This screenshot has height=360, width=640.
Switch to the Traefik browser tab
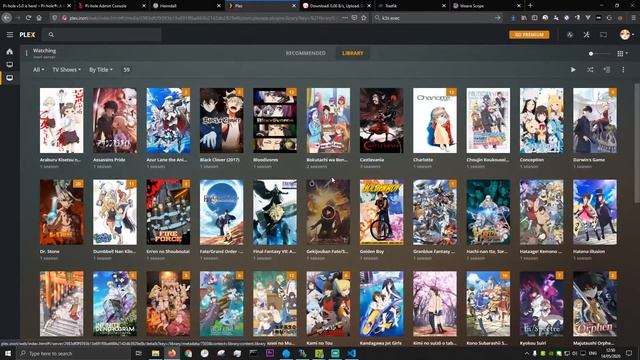pyautogui.click(x=411, y=6)
